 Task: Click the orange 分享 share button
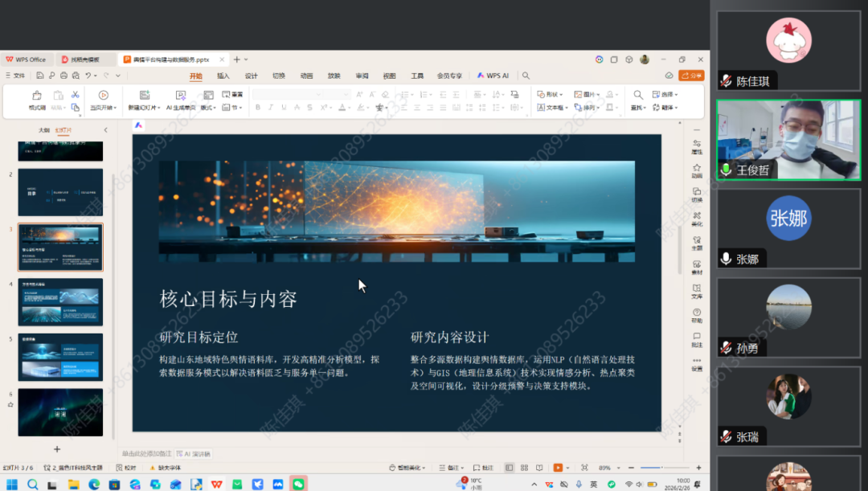point(690,76)
